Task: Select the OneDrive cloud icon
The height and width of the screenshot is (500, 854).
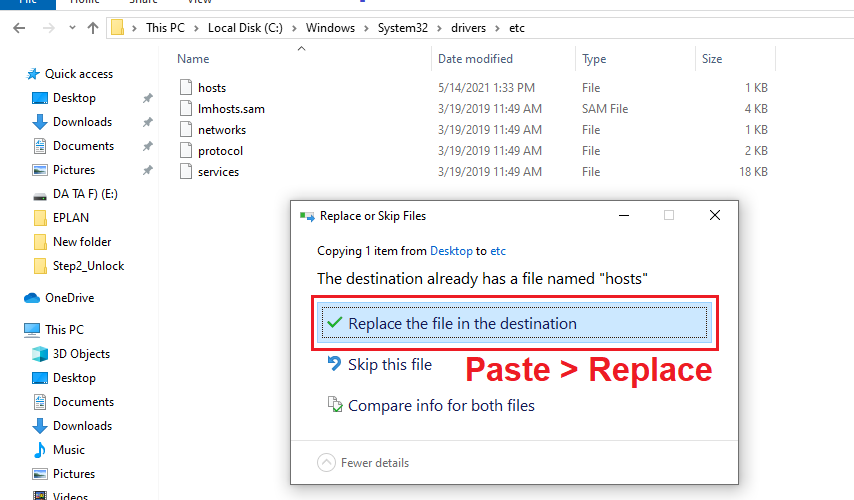Action: coord(32,298)
